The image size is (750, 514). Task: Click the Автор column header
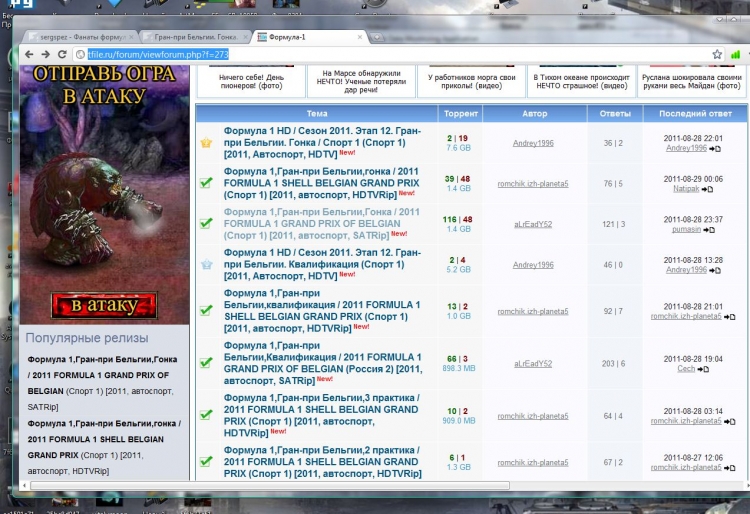tap(535, 113)
